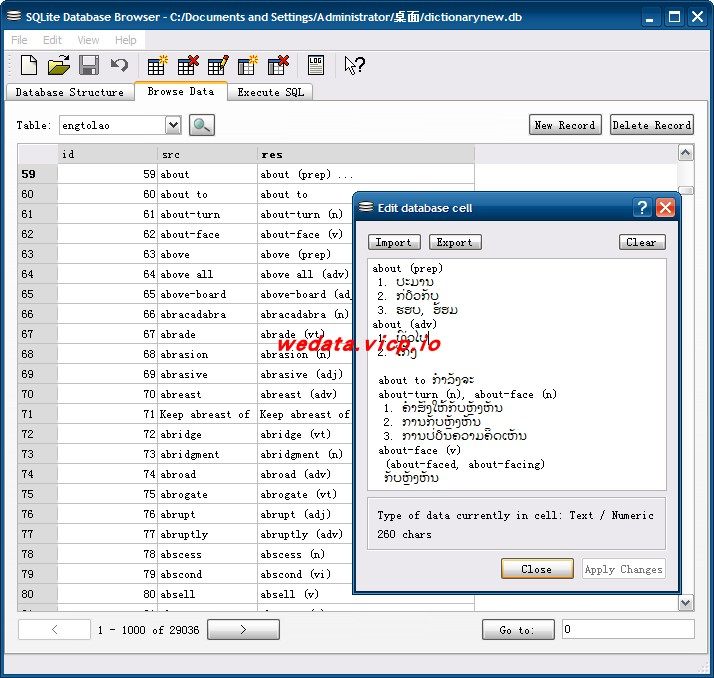Activate the What's This help cursor icon
Image resolution: width=714 pixels, height=678 pixels.
click(x=354, y=65)
